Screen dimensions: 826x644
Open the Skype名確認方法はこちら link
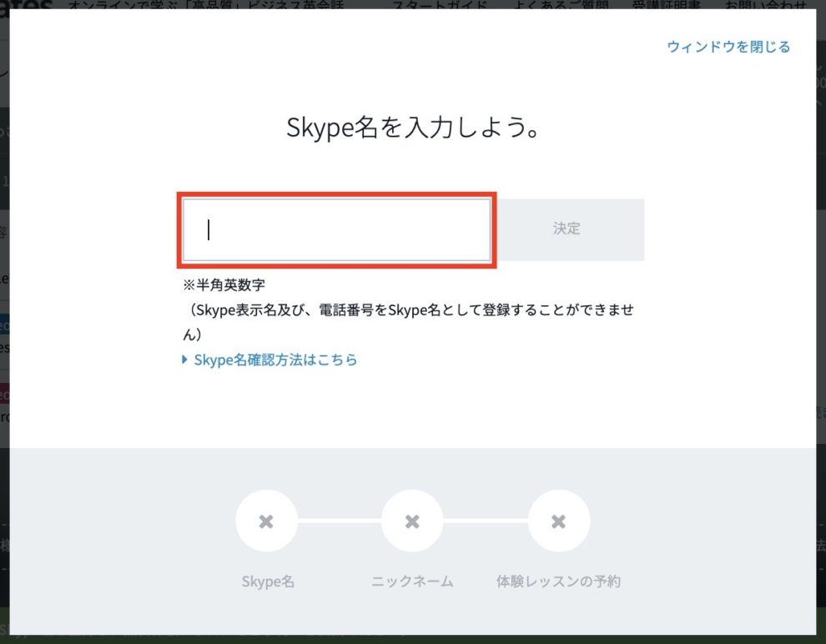click(x=275, y=360)
